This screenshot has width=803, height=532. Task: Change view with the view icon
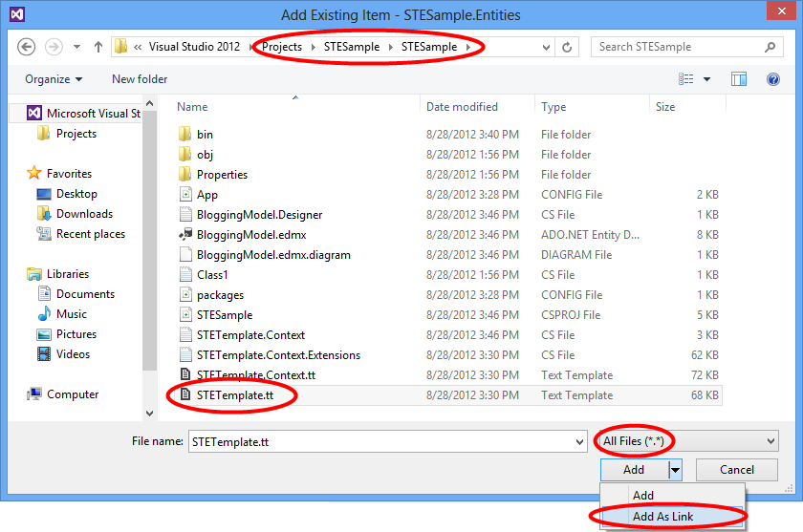coord(686,79)
